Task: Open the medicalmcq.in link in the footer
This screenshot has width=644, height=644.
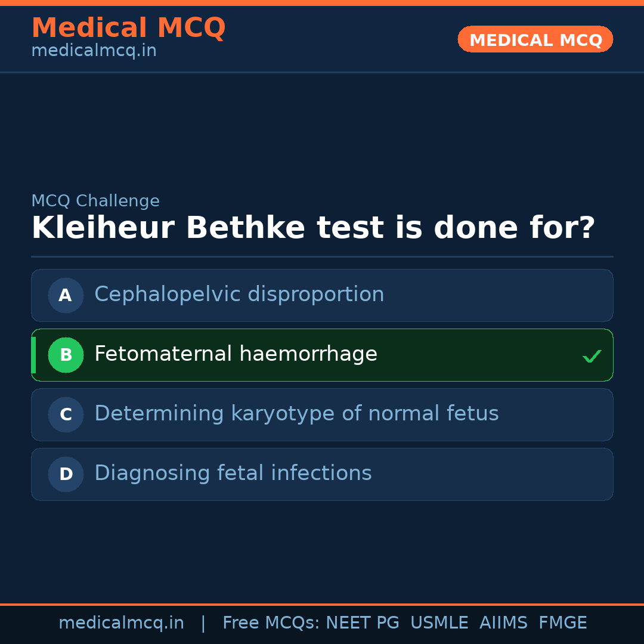Action: pyautogui.click(x=121, y=623)
